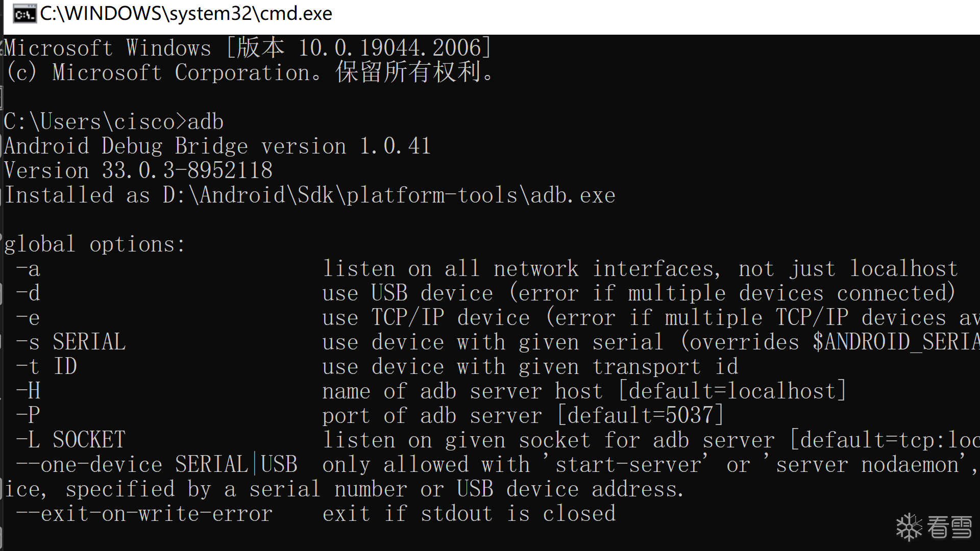Click the Android Debug Bridge version text
980x551 pixels.
[x=217, y=146]
